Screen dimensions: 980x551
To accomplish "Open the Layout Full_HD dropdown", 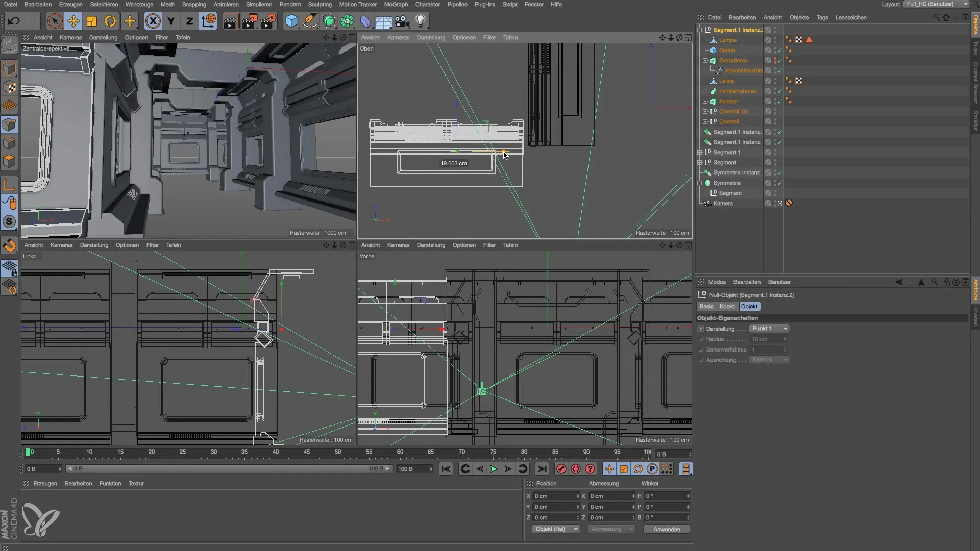I will pos(936,4).
